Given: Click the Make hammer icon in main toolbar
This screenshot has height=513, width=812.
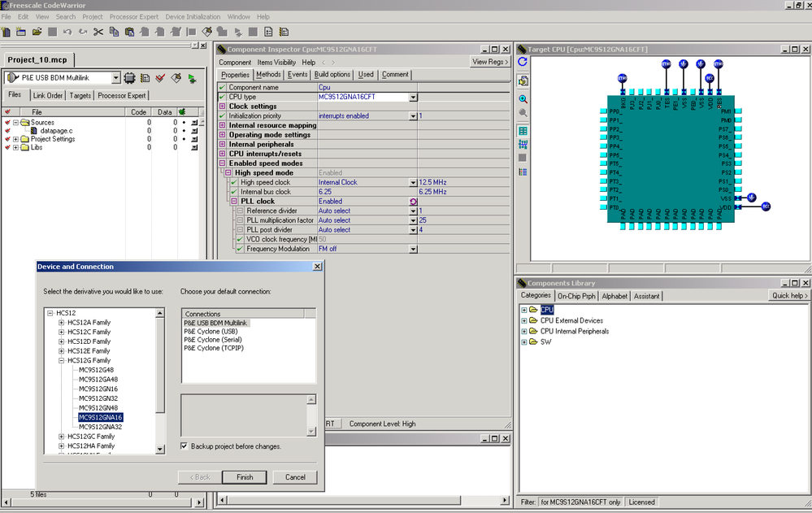Looking at the screenshot, I should 206,33.
